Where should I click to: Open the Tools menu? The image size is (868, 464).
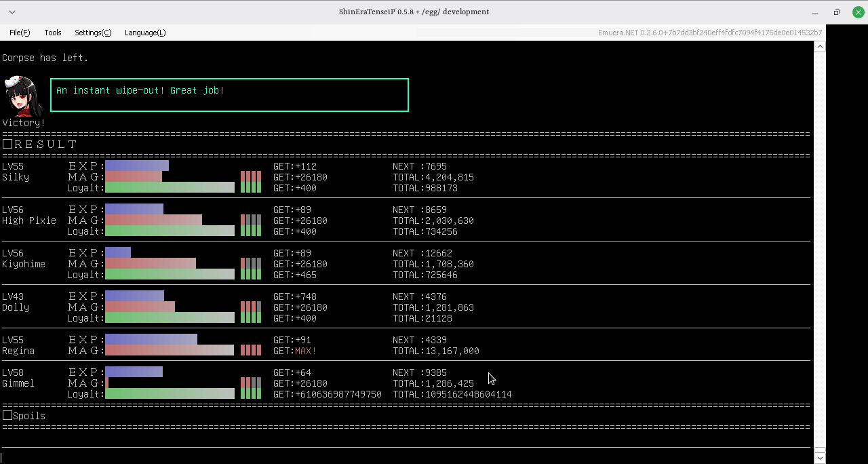point(53,33)
